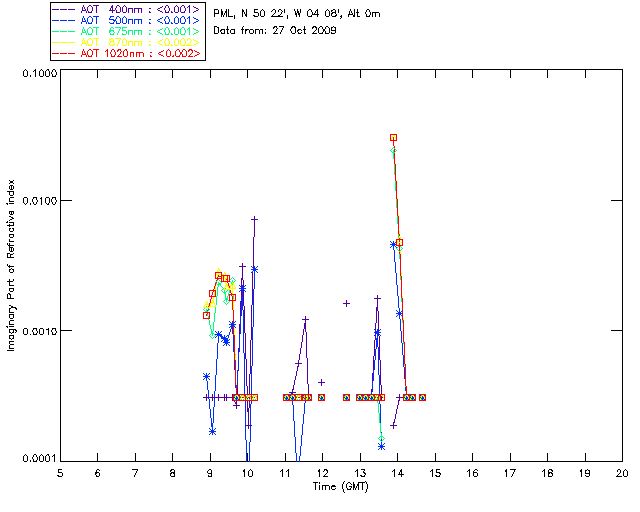This screenshot has height=512, width=640.
Task: Click the x-axis tick label 17
Action: 510,474
